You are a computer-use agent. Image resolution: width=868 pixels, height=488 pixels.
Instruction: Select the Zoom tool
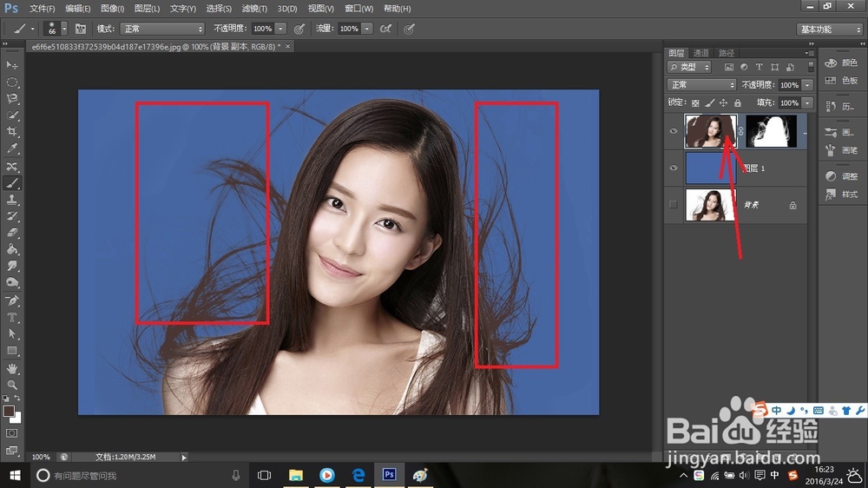[x=12, y=385]
